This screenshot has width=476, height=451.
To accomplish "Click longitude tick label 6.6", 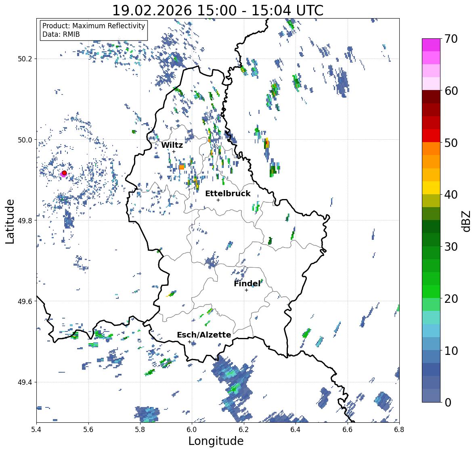I will coord(348,430).
